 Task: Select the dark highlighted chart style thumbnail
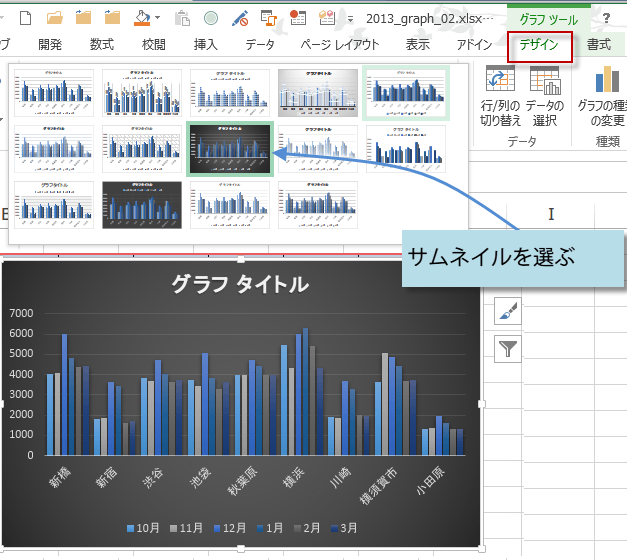coord(230,148)
